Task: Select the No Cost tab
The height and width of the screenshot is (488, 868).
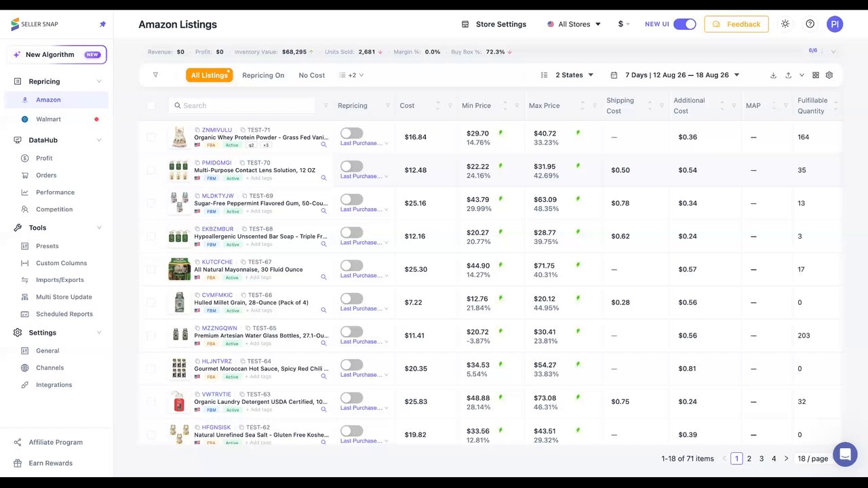Action: click(x=312, y=75)
